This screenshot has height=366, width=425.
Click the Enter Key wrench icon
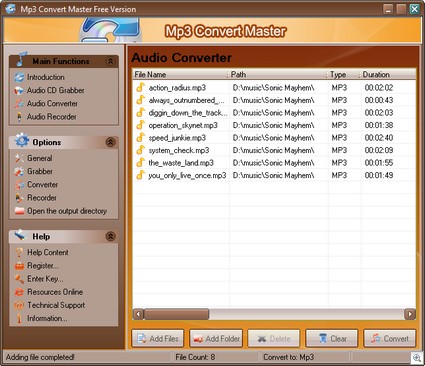tap(19, 279)
